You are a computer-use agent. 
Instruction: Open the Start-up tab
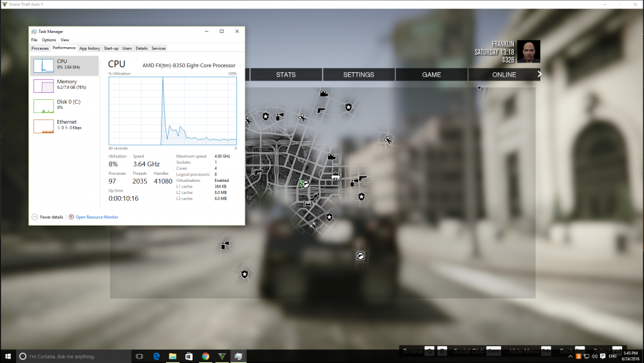pyautogui.click(x=111, y=48)
